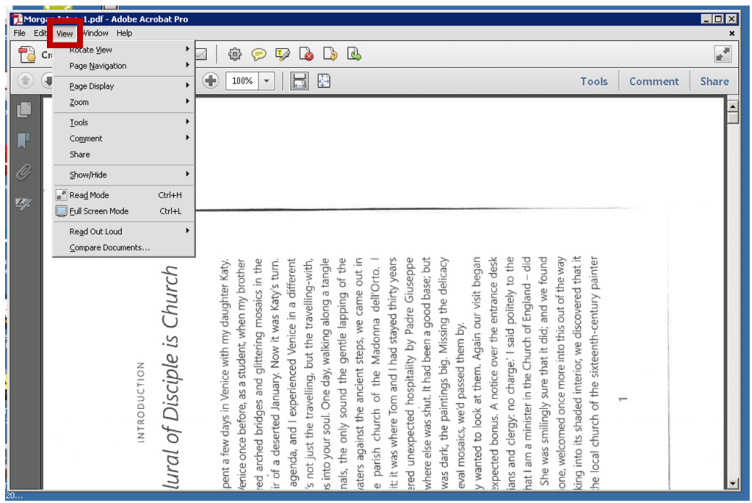Choose Full Screen Mode menu entry
Image resolution: width=752 pixels, height=503 pixels.
(x=98, y=211)
